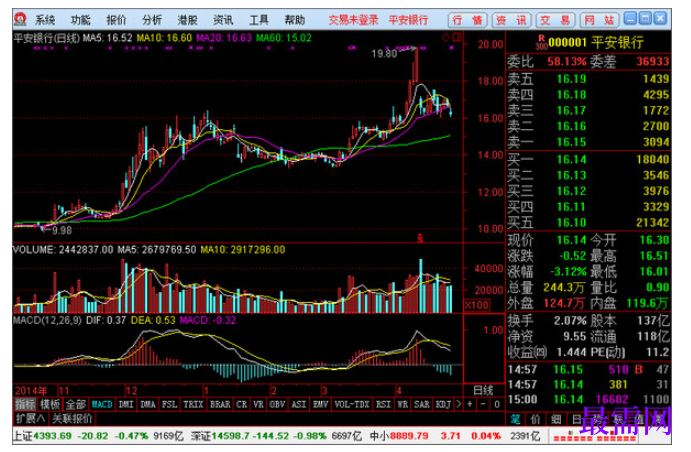Zoom in chart with the + button
691x452 pixels.
pos(470,404)
